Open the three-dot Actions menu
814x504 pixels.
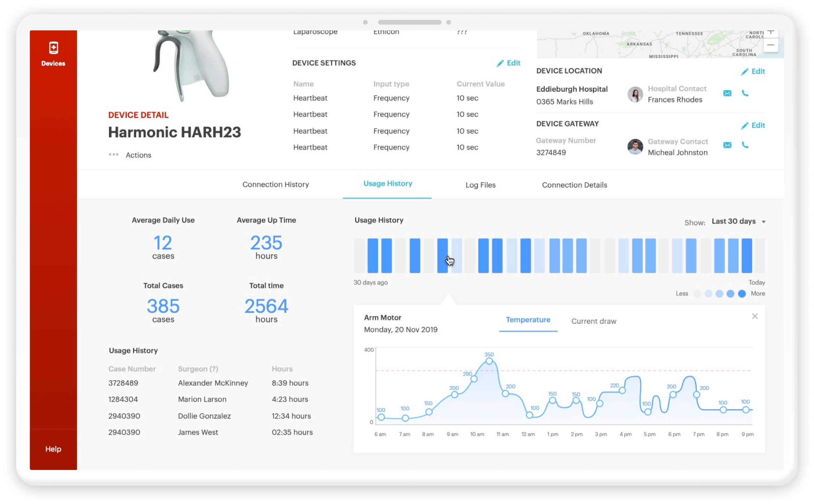point(113,155)
